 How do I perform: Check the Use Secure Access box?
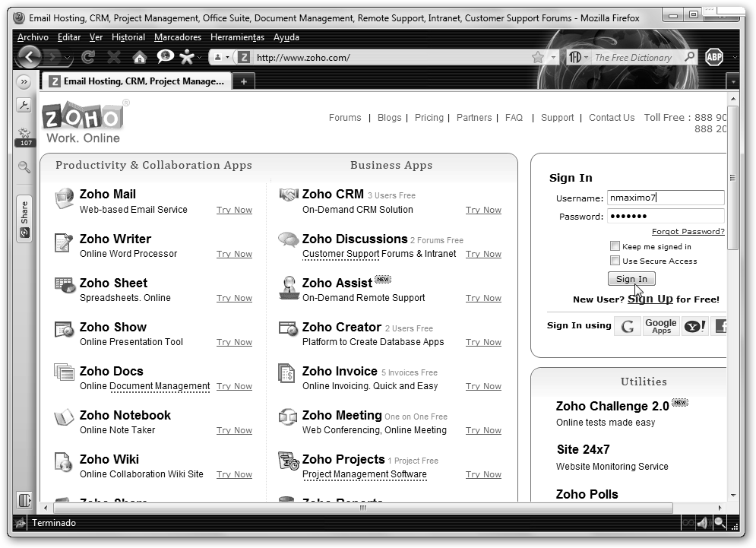coord(615,261)
